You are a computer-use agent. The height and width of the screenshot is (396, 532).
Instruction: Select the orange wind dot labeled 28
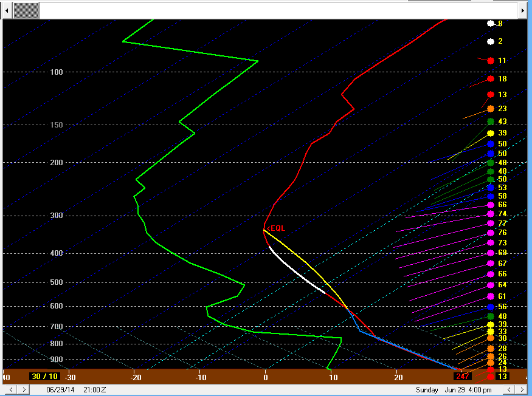[491, 349]
